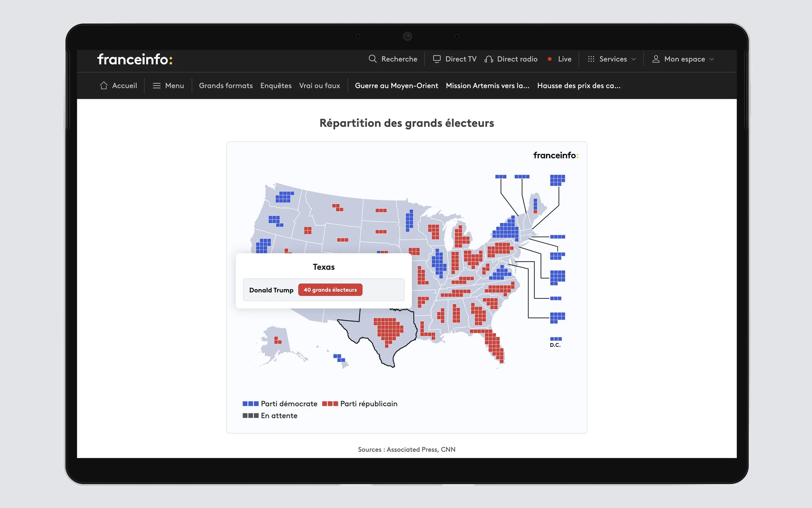Click the Mon espace user icon
Viewport: 812px width, 508px height.
655,59
